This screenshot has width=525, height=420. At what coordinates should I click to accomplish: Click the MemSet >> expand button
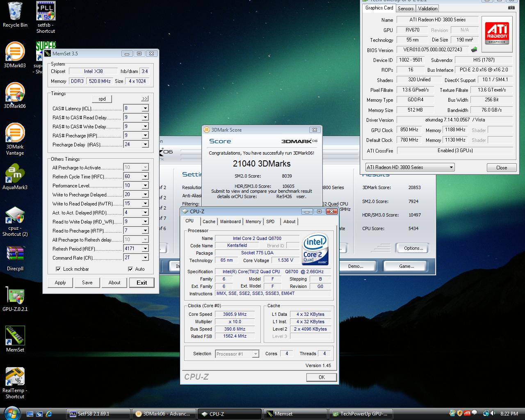pos(145,99)
